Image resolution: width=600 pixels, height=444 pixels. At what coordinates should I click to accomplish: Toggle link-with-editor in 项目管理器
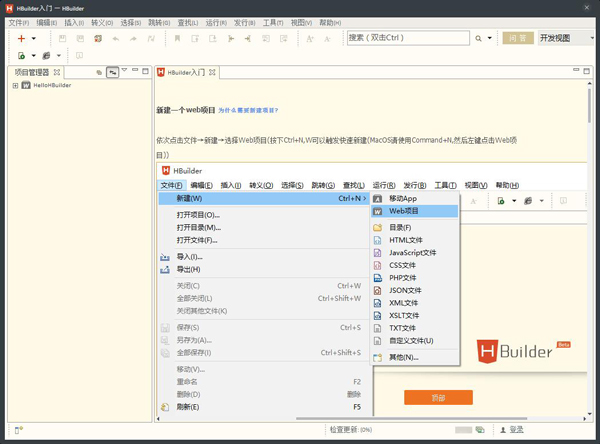(112, 72)
